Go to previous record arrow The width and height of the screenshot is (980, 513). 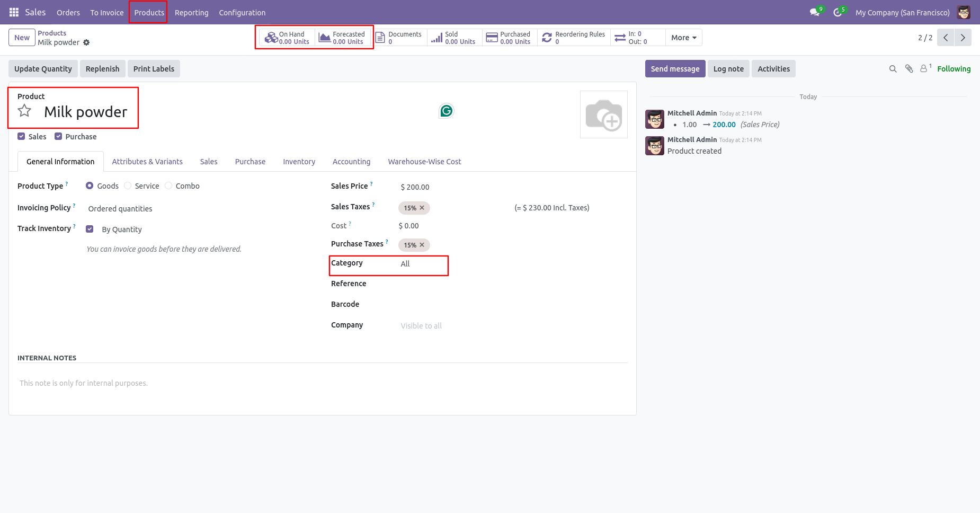946,38
